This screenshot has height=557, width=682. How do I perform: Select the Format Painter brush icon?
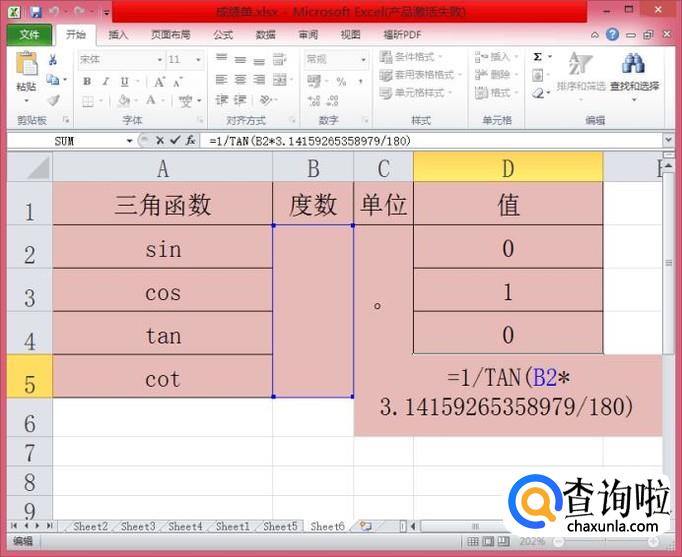pos(53,100)
